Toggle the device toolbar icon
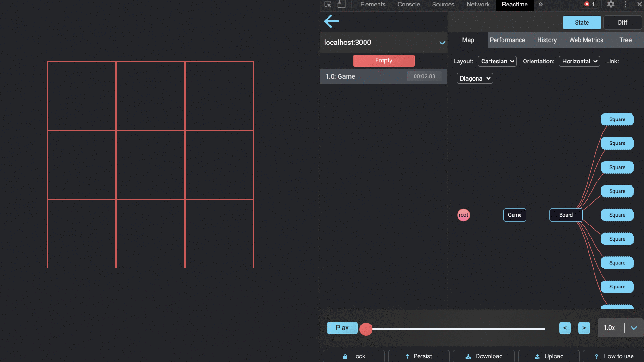Viewport: 644px width, 362px height. click(x=341, y=4)
